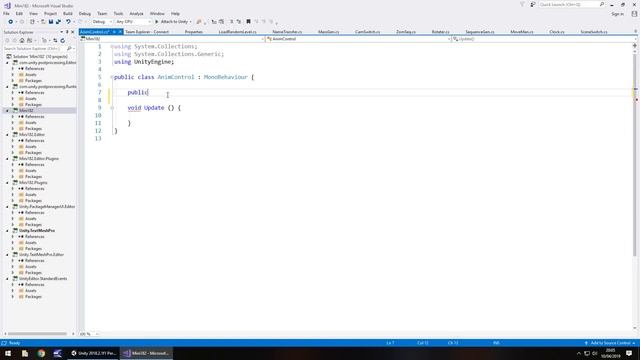Show the open document tabs overflow list
This screenshot has height=360, width=640.
tap(636, 31)
